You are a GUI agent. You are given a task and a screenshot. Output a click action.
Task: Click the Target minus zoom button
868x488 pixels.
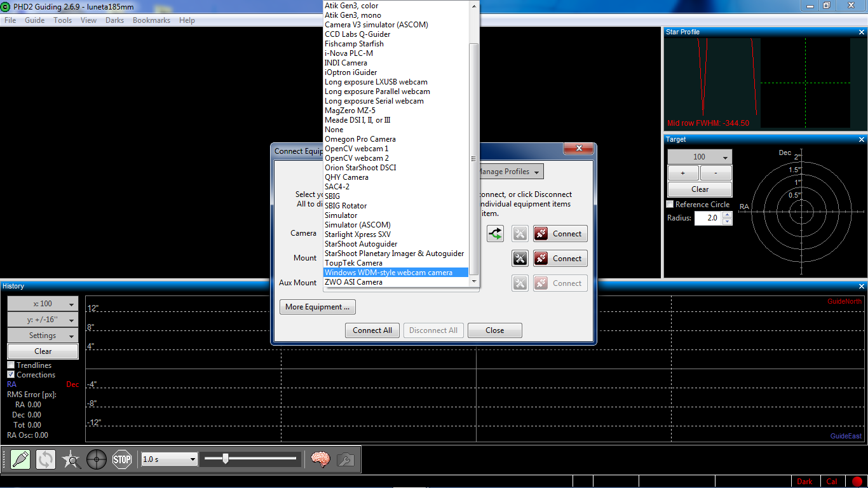(x=716, y=173)
